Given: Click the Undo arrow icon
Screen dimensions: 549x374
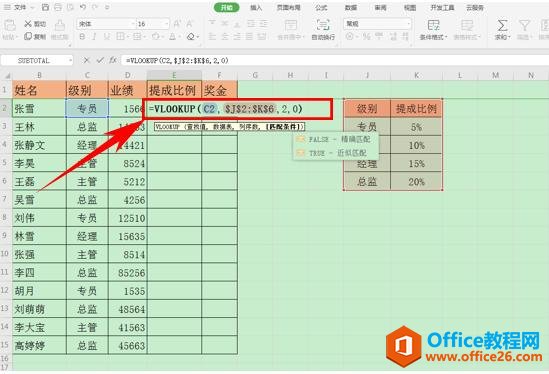Looking at the screenshot, I should click(83, 7).
